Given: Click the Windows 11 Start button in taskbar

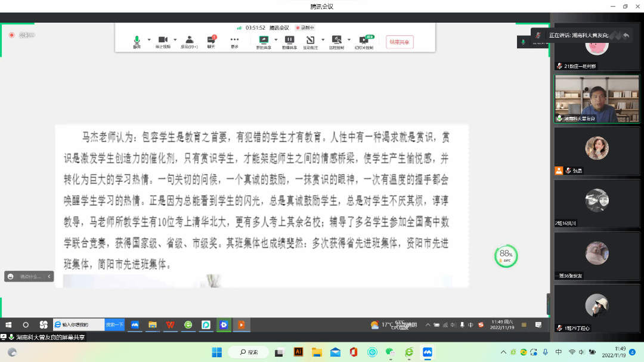Looking at the screenshot, I should [216, 352].
